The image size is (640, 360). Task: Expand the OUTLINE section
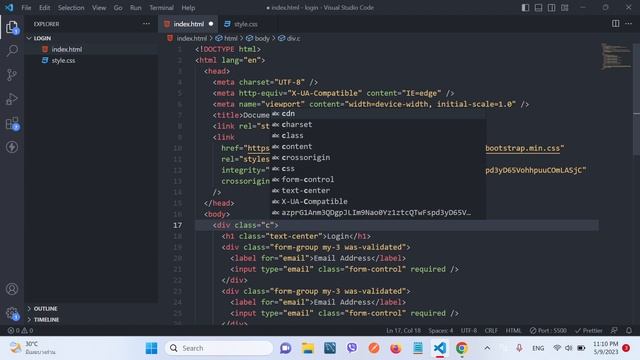92,309
